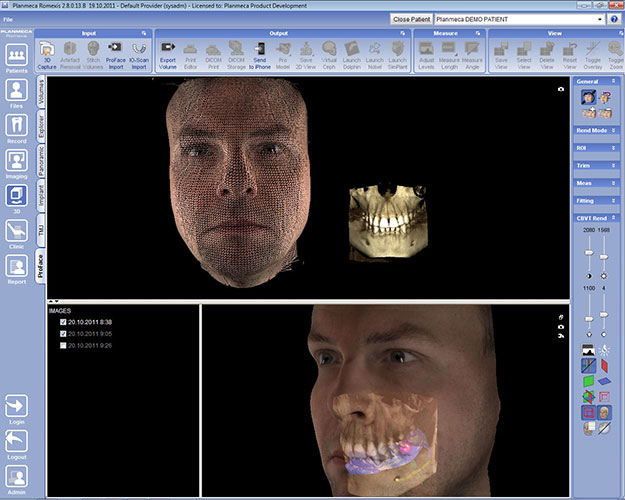Adjust the slider labeled 1100
The width and height of the screenshot is (625, 500).
click(x=589, y=319)
